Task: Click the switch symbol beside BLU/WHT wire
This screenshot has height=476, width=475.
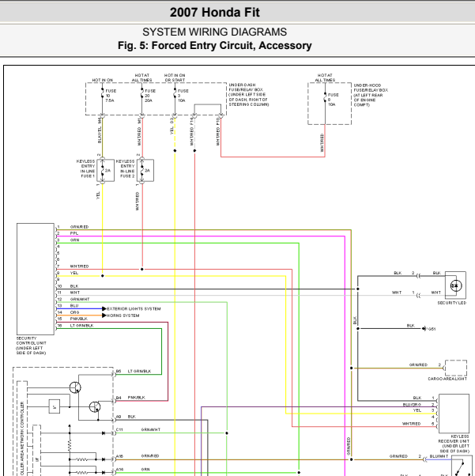Action: pos(462,467)
